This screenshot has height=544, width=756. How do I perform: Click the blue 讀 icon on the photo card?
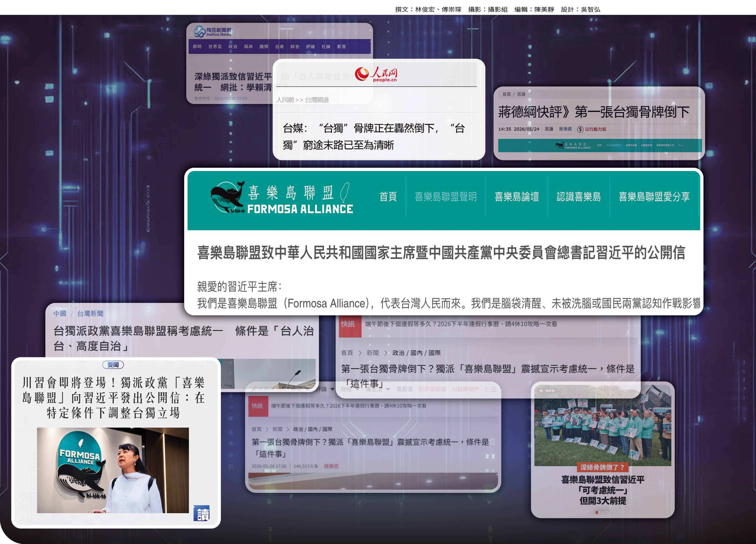202,513
